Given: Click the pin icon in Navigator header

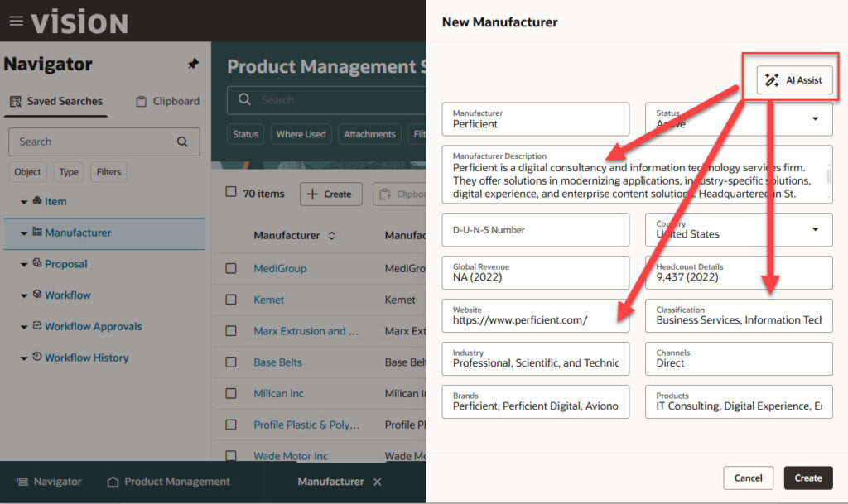Looking at the screenshot, I should tap(193, 64).
